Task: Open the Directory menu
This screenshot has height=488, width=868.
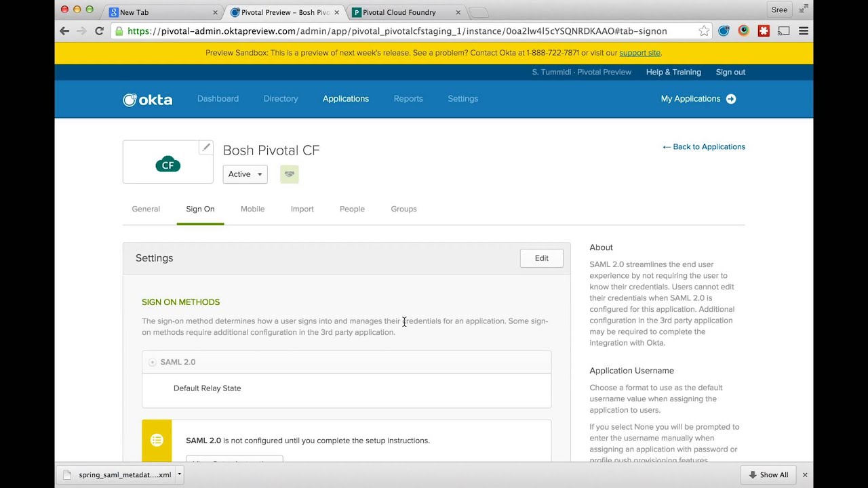Action: pyautogui.click(x=281, y=99)
